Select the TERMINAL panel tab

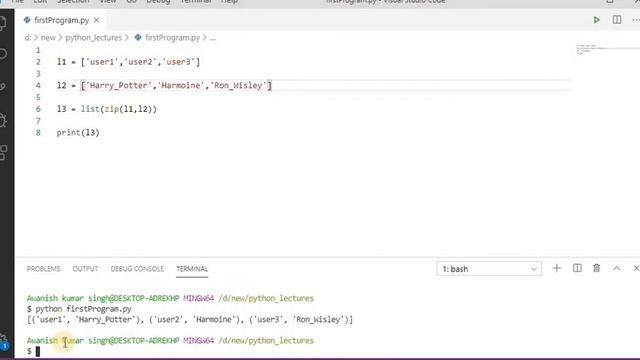coord(192,269)
